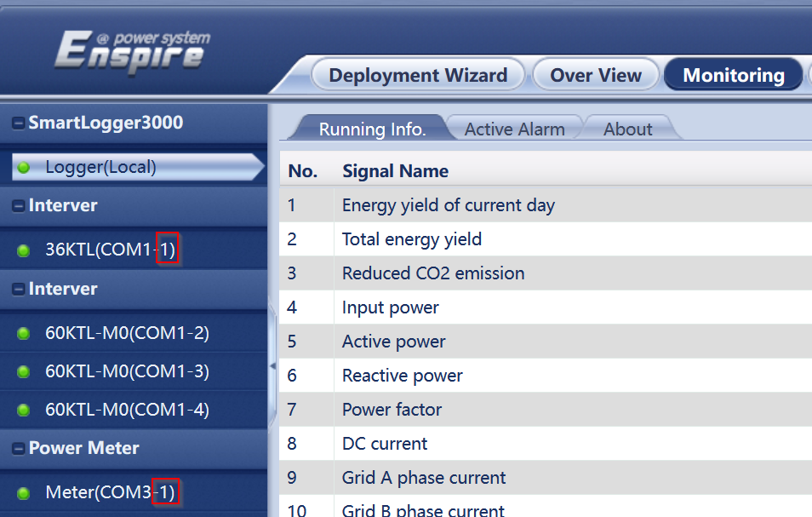This screenshot has width=812, height=517.
Task: Switch to the Over View tab
Action: 595,75
